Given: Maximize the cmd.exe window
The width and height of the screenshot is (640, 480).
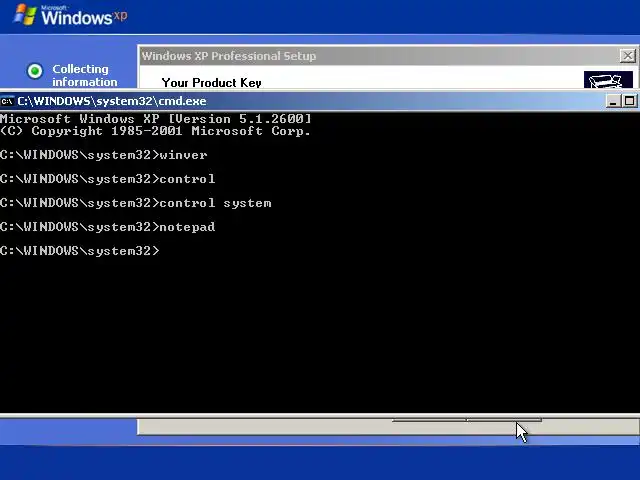Looking at the screenshot, I should (x=629, y=101).
